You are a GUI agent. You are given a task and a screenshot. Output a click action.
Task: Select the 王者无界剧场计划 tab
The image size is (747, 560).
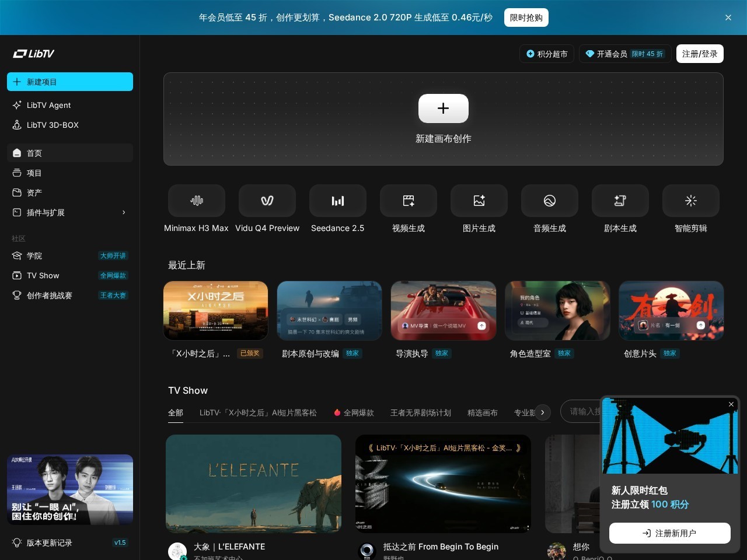click(421, 413)
